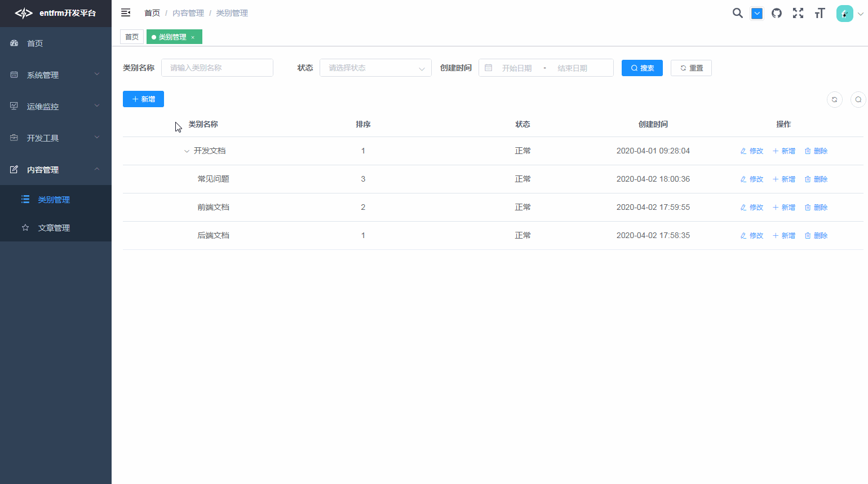
Task: Click 修改 on the 后端文档 row
Action: point(752,235)
